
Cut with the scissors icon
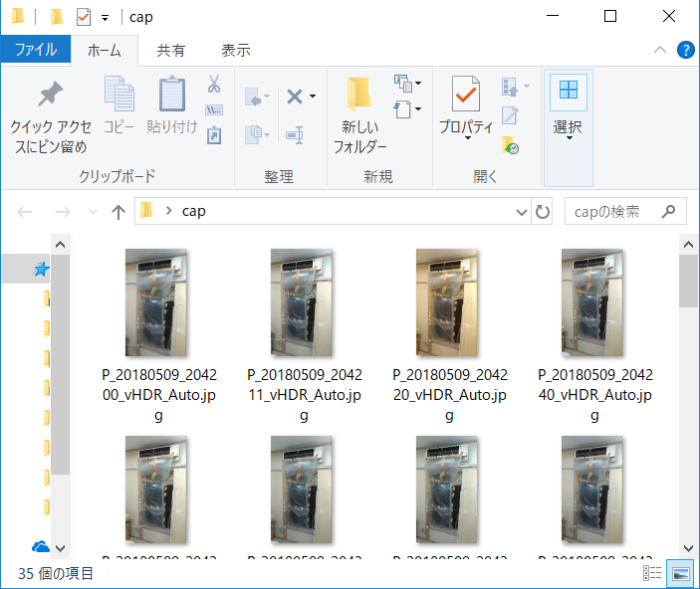coord(214,84)
